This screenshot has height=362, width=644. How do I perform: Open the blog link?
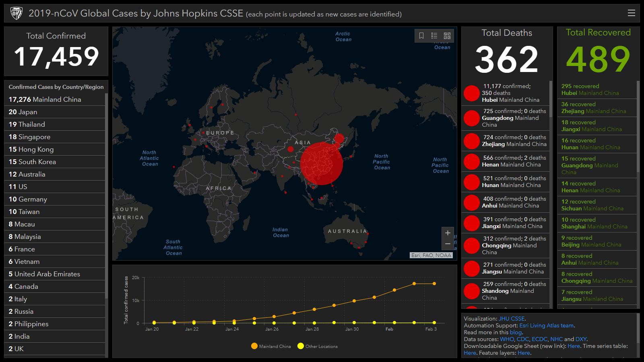point(515,332)
